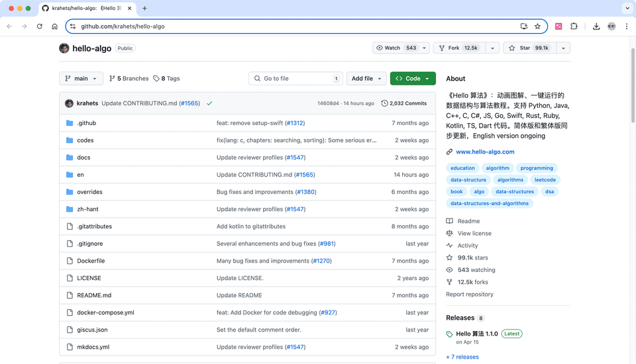Click the browser reload page icon
Image resolution: width=636 pixels, height=364 pixels.
pyautogui.click(x=40, y=26)
